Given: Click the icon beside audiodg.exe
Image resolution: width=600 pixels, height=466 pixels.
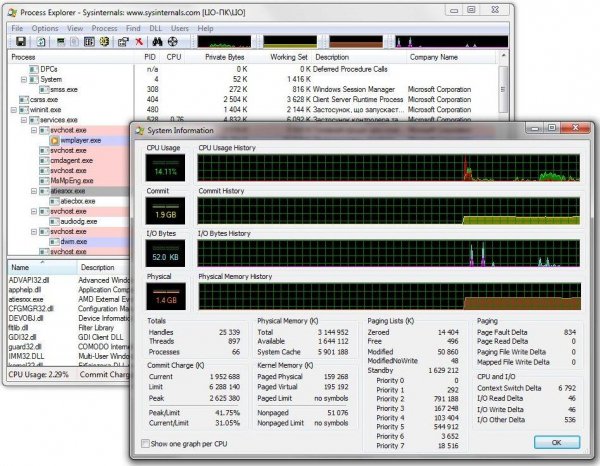Looking at the screenshot, I should [x=54, y=222].
